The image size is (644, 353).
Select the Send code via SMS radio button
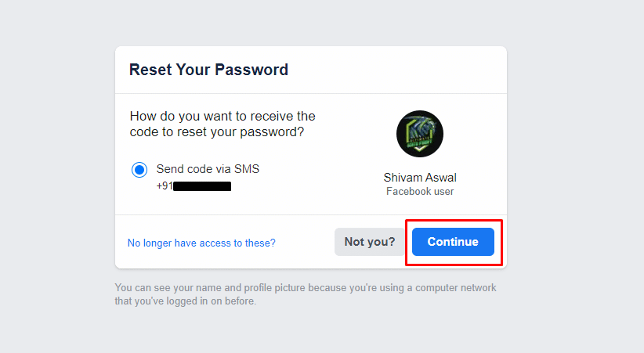[139, 170]
